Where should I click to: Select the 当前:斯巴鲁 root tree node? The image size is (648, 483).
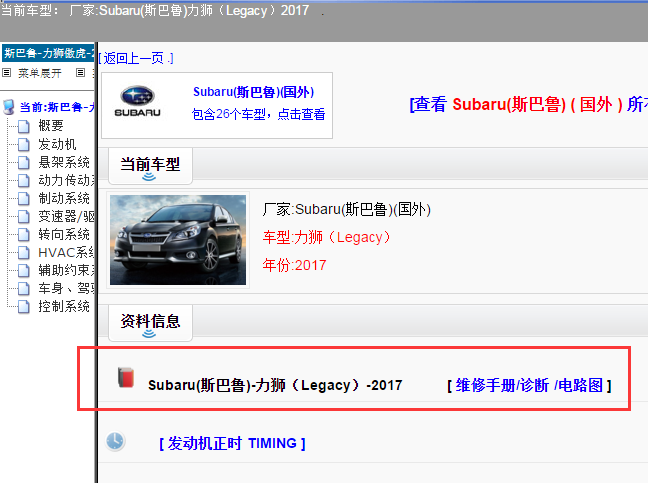pyautogui.click(x=57, y=107)
